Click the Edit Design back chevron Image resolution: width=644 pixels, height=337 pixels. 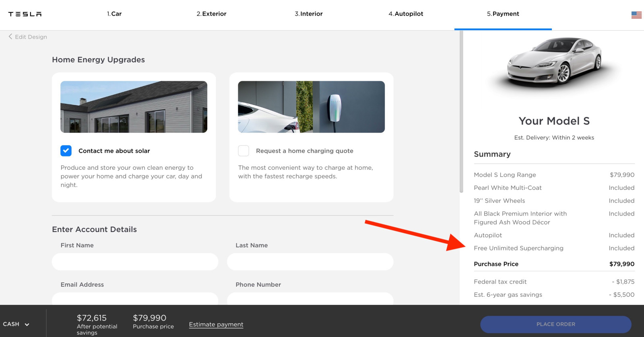(x=10, y=37)
